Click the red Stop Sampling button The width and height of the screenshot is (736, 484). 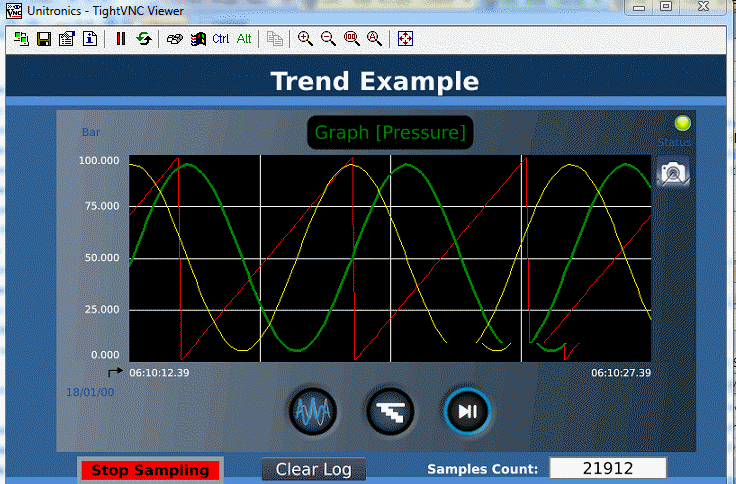(x=150, y=470)
